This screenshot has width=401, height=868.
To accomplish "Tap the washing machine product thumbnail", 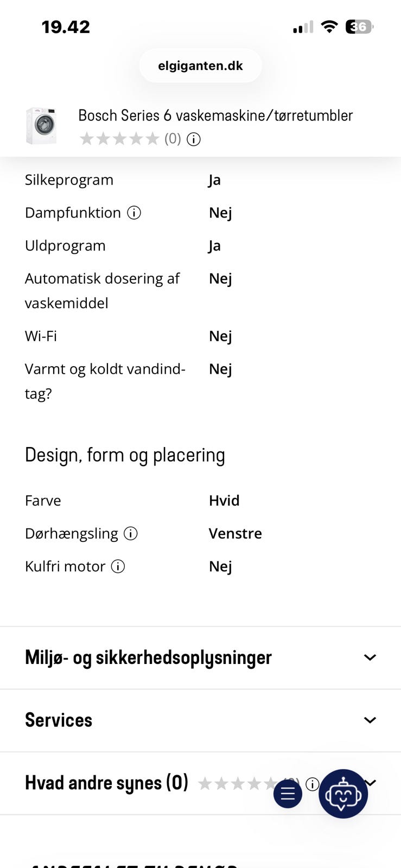I will pos(42,126).
